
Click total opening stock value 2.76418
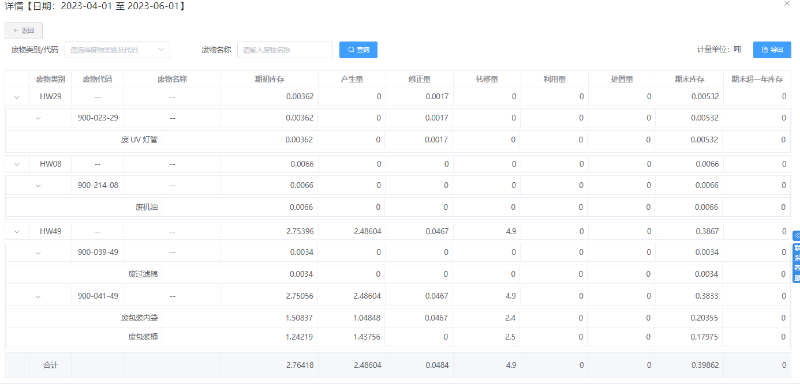(299, 365)
